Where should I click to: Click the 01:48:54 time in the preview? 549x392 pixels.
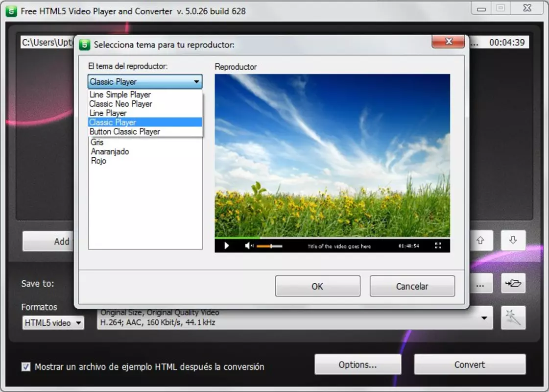(x=408, y=246)
